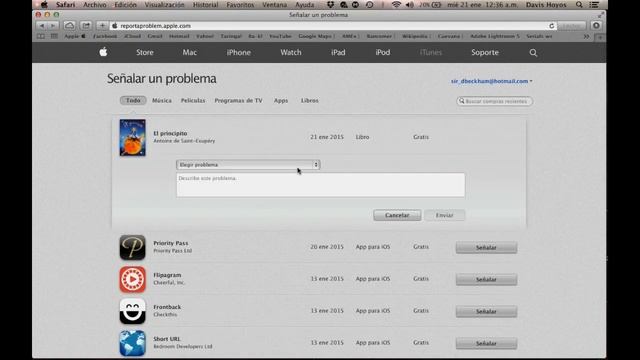Viewport: 640px width, 360px height.
Task: Select the Libros filter tab
Action: 309,100
